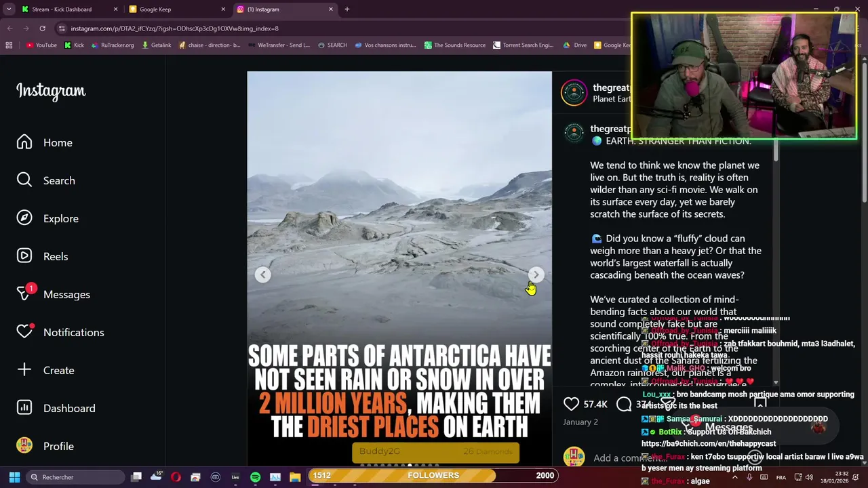Open comments via speech bubble icon
This screenshot has height=488, width=868.
click(624, 404)
